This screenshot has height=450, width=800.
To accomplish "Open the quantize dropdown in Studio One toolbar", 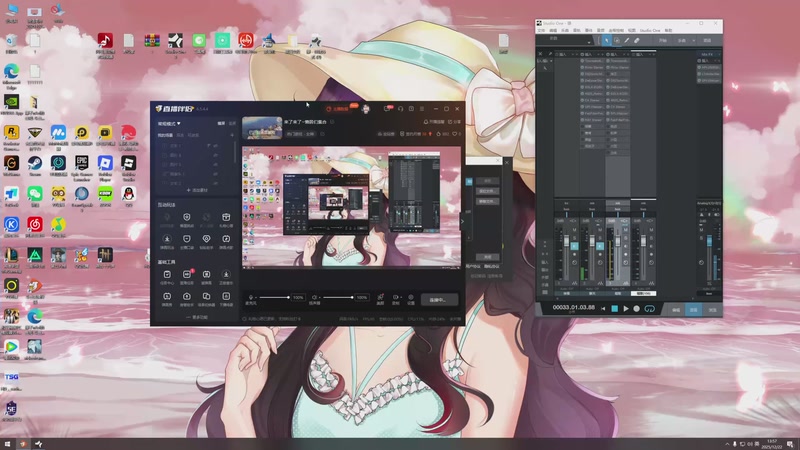I will pyautogui.click(x=693, y=41).
